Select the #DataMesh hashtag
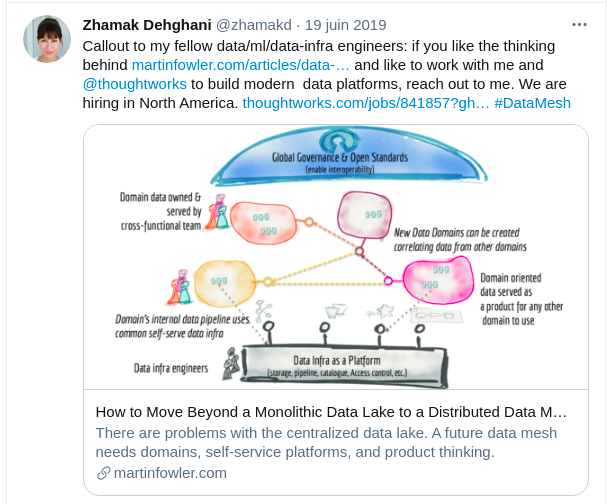 533,103
